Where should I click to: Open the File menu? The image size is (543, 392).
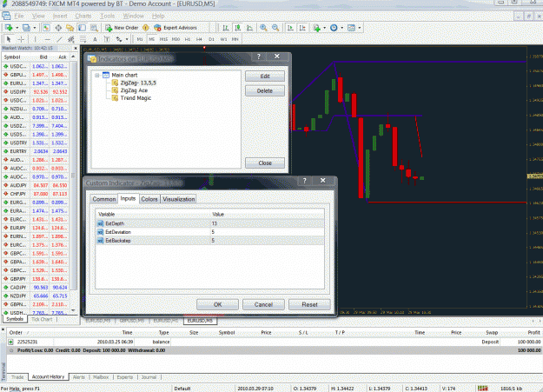(x=19, y=16)
